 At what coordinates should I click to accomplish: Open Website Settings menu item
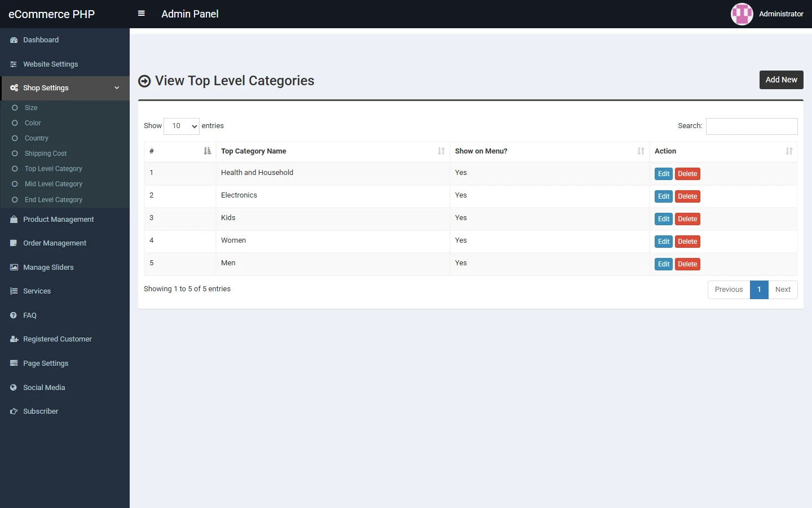pyautogui.click(x=65, y=64)
